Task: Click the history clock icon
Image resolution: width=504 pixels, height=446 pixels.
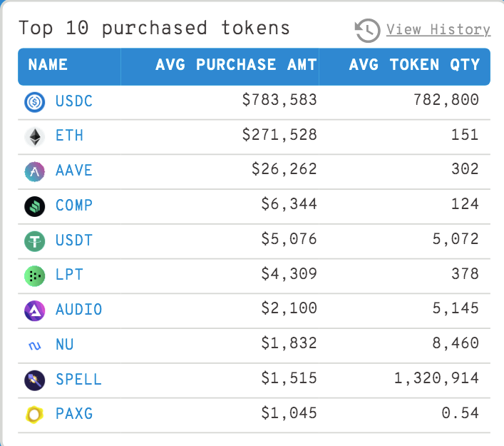Action: click(x=367, y=30)
